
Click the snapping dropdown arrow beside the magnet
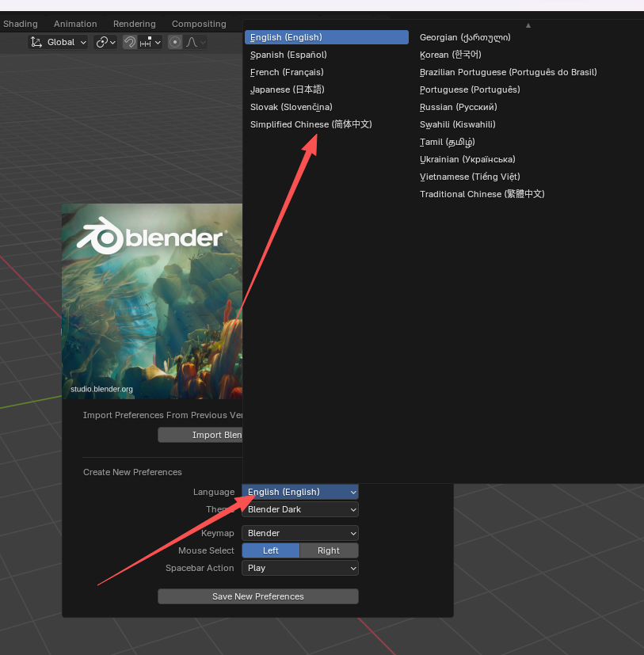pyautogui.click(x=158, y=42)
